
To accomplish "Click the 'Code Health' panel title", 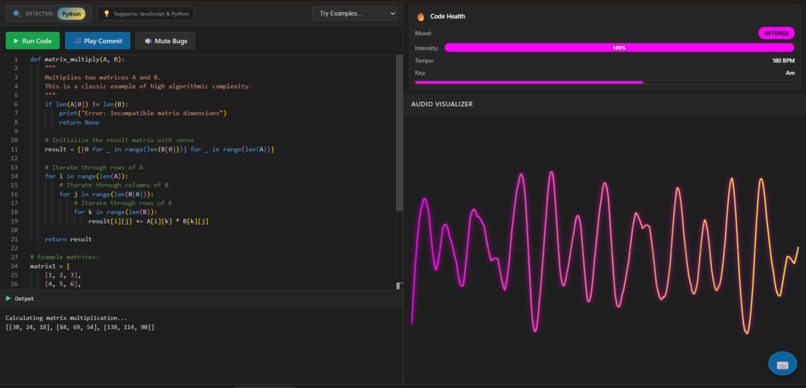I will pos(447,16).
